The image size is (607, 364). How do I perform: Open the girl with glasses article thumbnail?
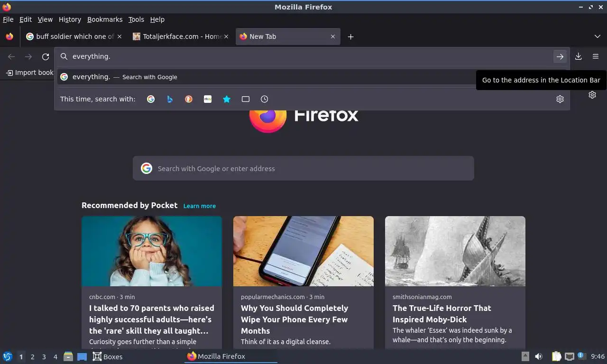pos(152,251)
